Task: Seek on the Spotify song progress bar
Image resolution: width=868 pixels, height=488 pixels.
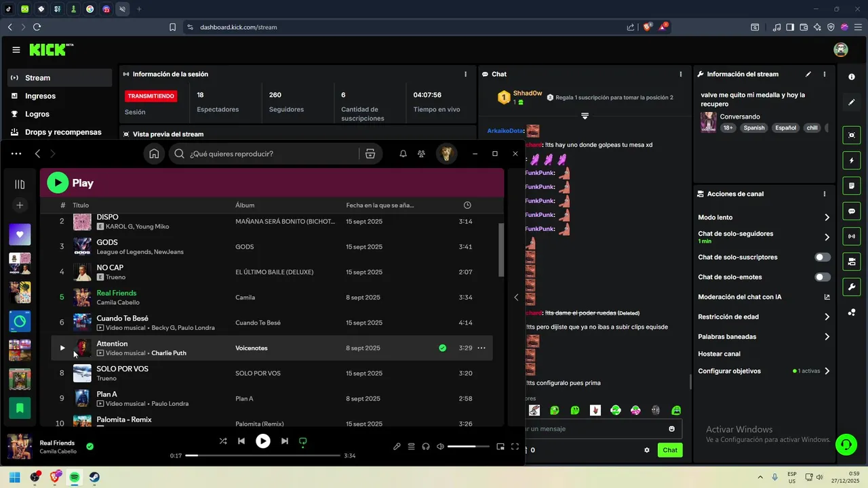Action: 263,455
